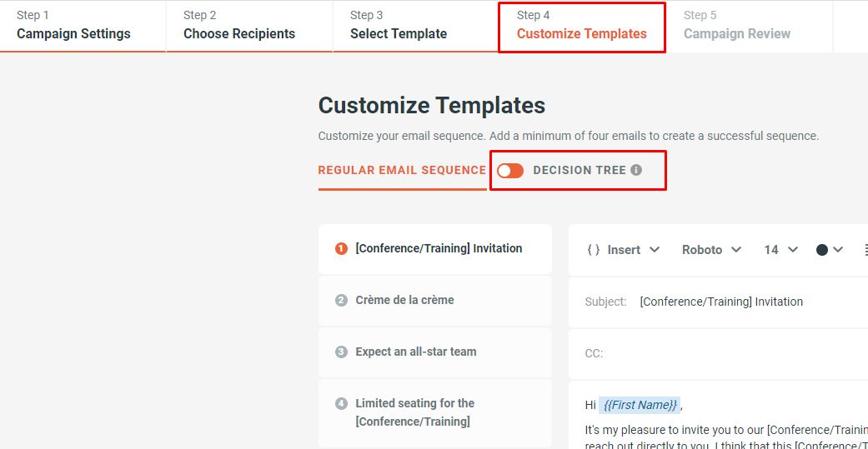Viewport: 868px width, 449px height.
Task: Click the {{First Name}} variable tag
Action: (640, 405)
